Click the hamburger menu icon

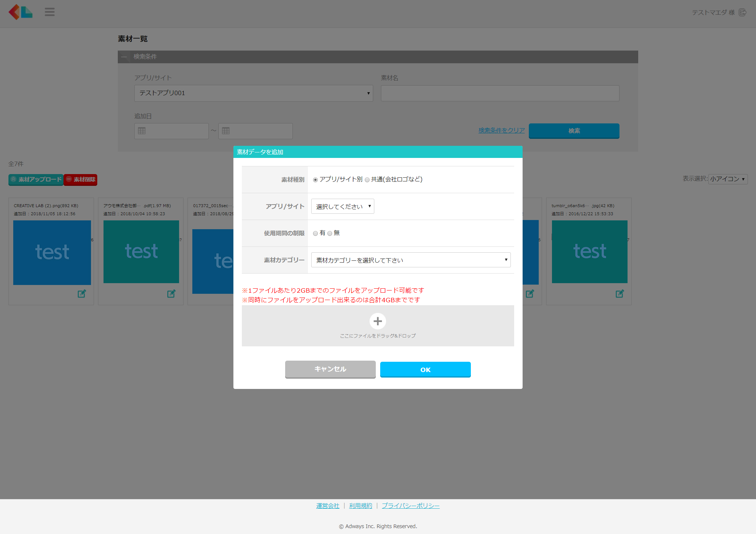50,12
